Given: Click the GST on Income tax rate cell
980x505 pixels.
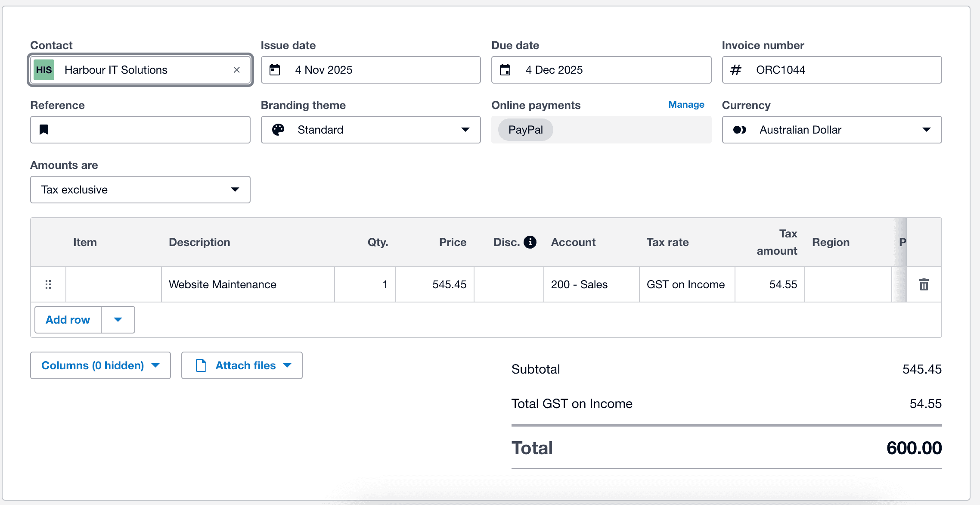Looking at the screenshot, I should click(x=686, y=284).
